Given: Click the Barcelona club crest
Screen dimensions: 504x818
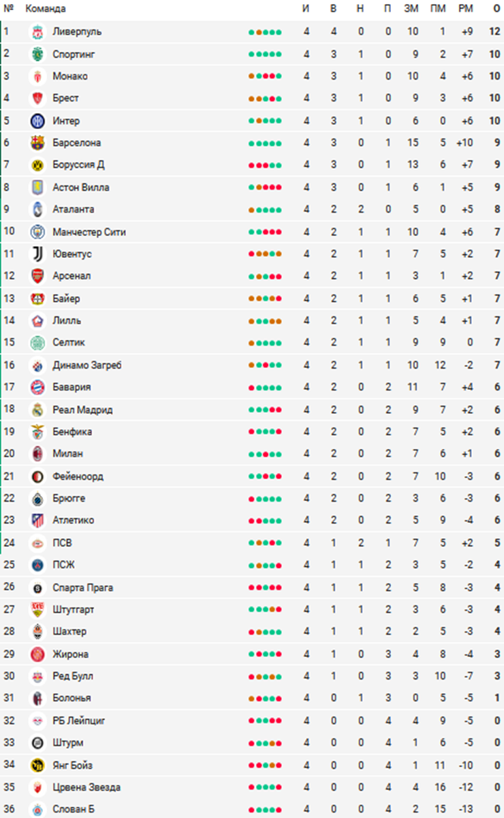Looking at the screenshot, I should tap(37, 142).
